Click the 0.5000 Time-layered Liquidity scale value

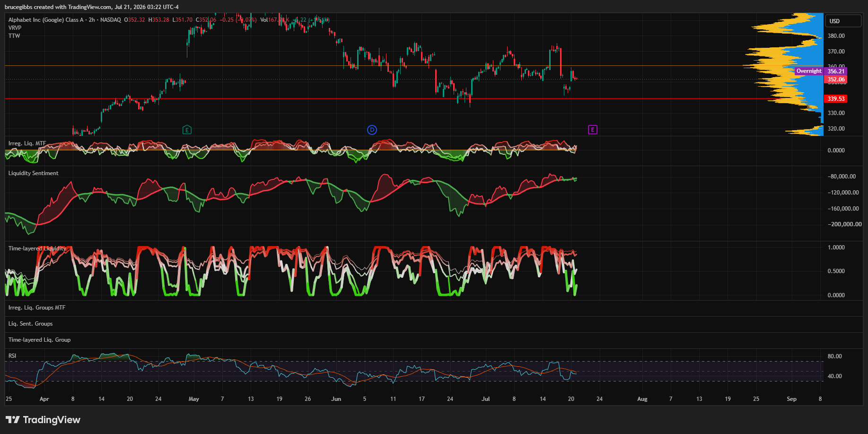[836, 271]
